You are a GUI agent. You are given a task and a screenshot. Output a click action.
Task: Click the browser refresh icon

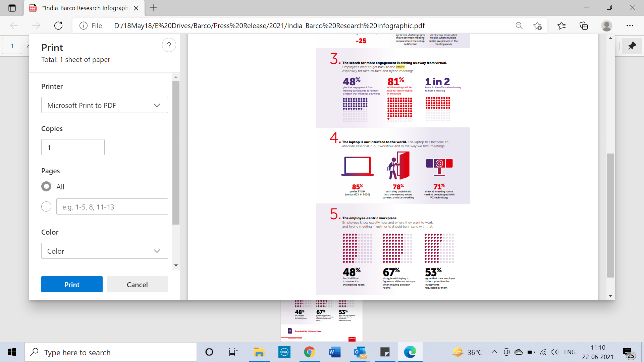(x=58, y=26)
